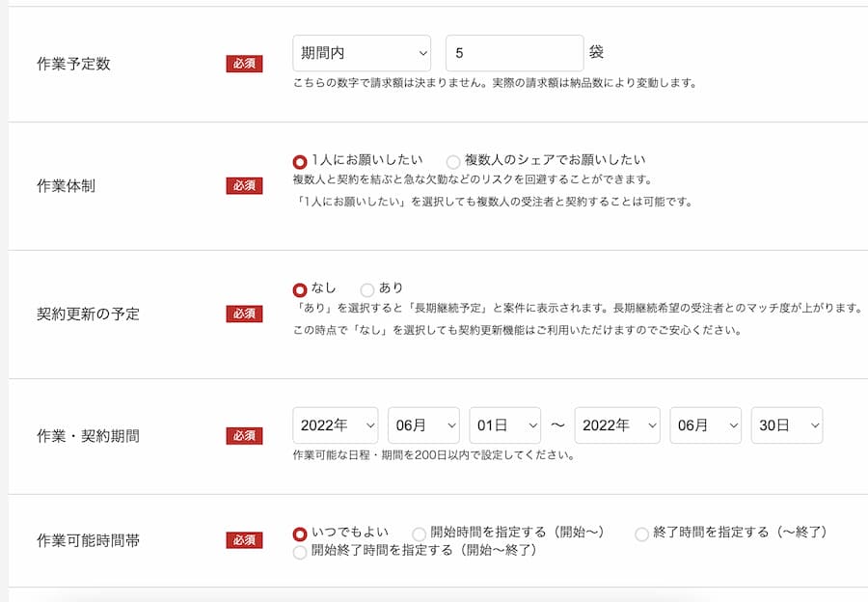The image size is (868, 602).
Task: Open the start year dropdown showing 2022年
Action: click(335, 424)
